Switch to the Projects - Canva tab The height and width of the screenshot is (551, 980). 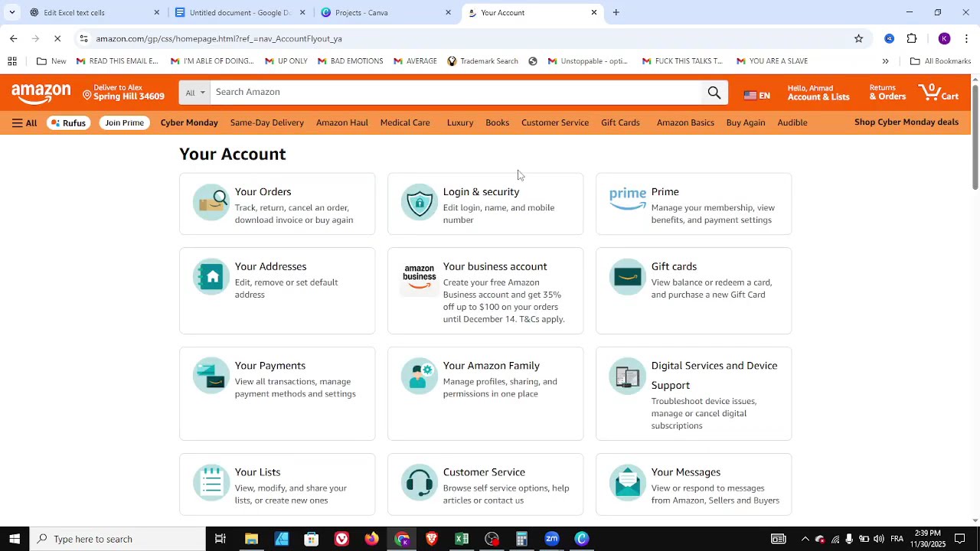(x=385, y=12)
